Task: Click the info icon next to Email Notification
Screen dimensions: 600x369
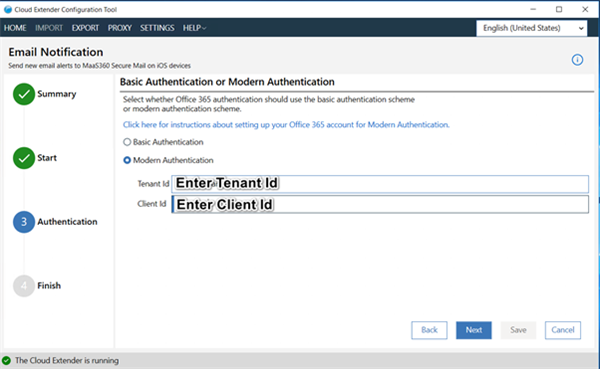Action: (577, 60)
